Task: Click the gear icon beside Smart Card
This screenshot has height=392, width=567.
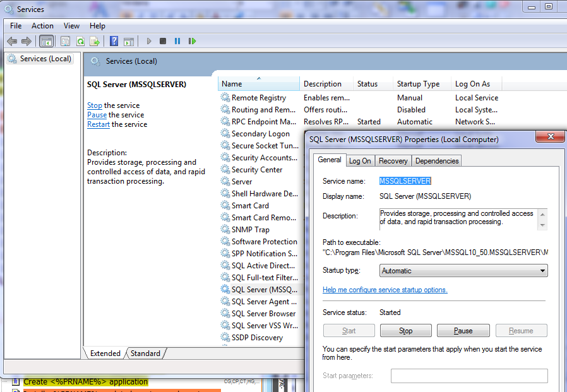Action: pos(225,205)
